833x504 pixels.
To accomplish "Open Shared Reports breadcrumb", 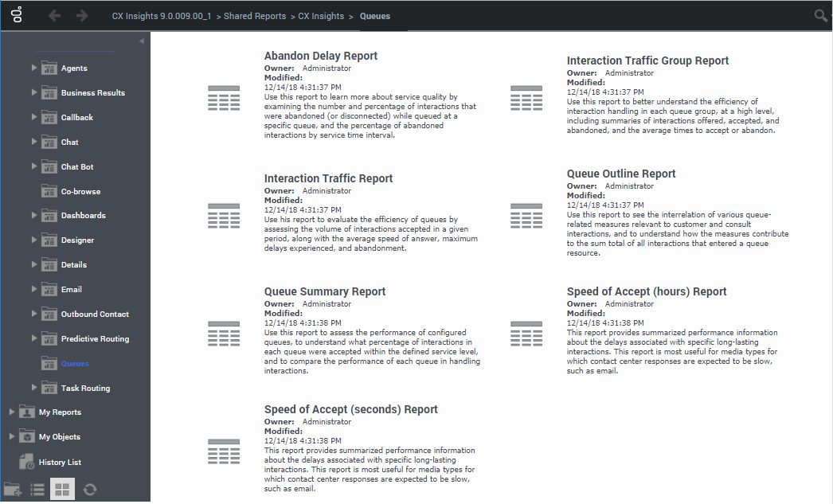I will [x=255, y=16].
